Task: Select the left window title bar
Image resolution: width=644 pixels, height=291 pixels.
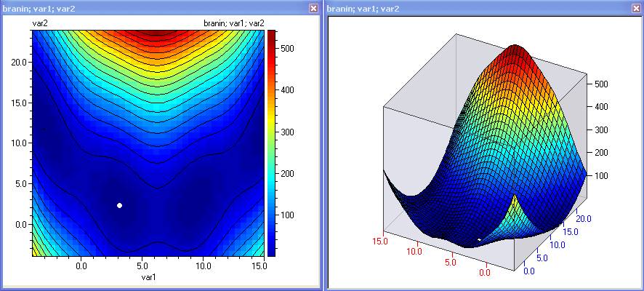Action: click(x=145, y=8)
